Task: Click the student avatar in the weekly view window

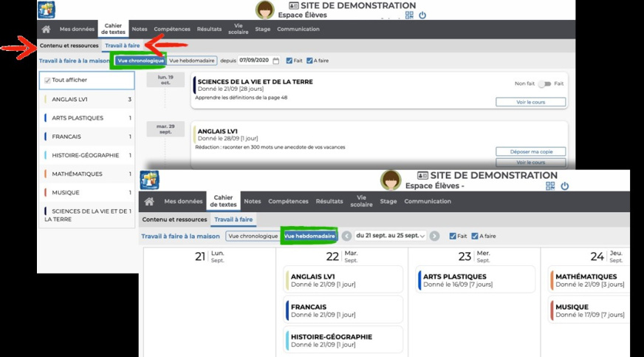Action: [391, 180]
